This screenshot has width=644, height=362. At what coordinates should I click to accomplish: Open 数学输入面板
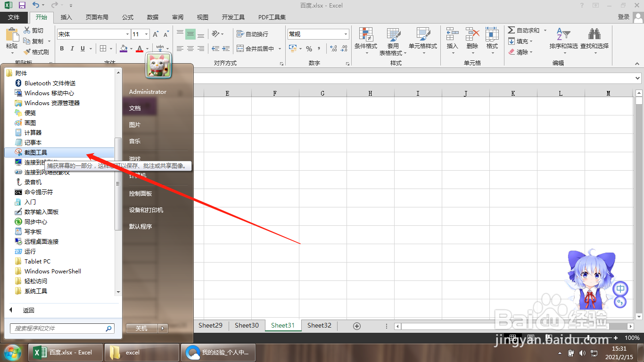(41, 212)
